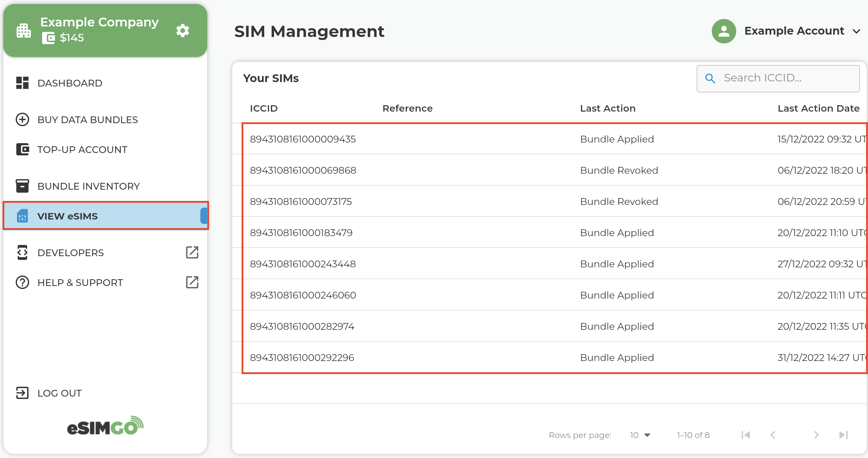Go to the last page arrow
This screenshot has height=458, width=868.
(x=843, y=435)
